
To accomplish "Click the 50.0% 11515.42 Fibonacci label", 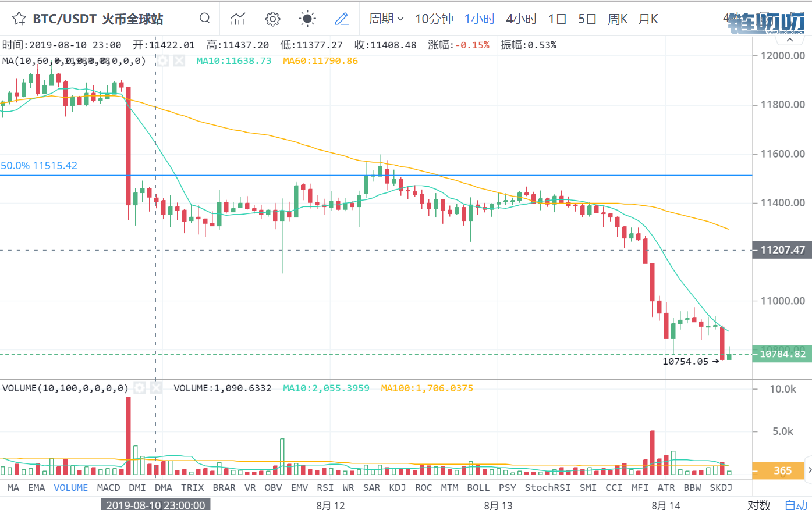I will click(39, 166).
